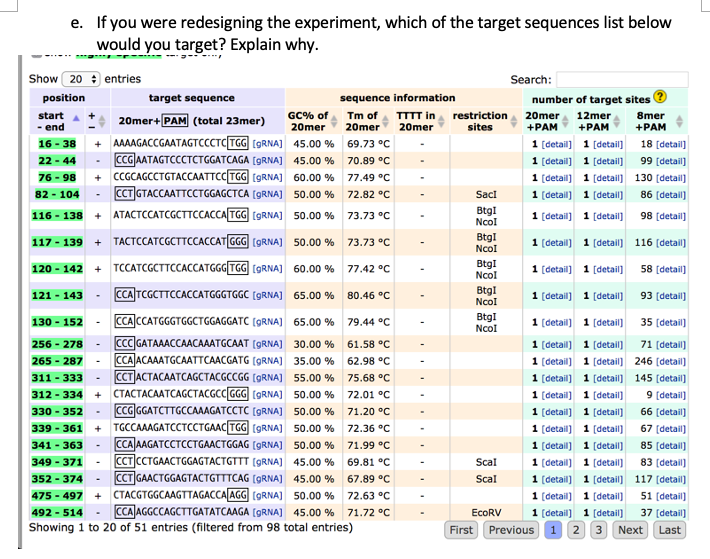Sort by start-end position arrow
Image resolution: width=710 pixels, height=559 pixels.
click(76, 118)
